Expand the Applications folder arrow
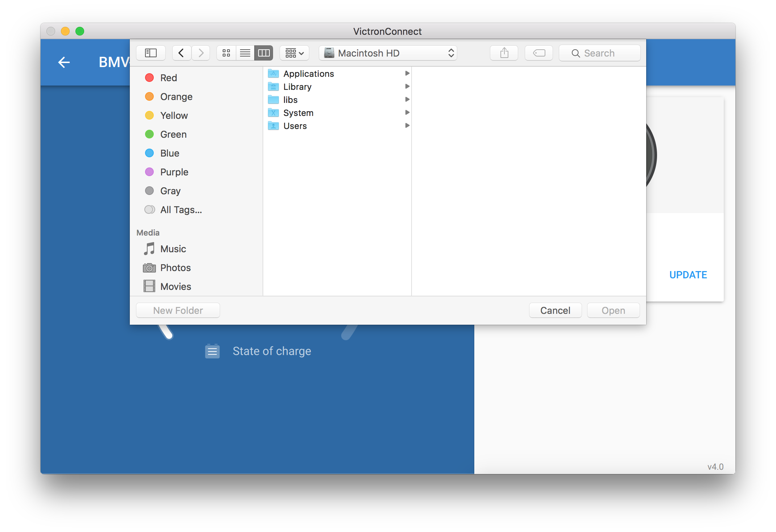776x532 pixels. 407,74
